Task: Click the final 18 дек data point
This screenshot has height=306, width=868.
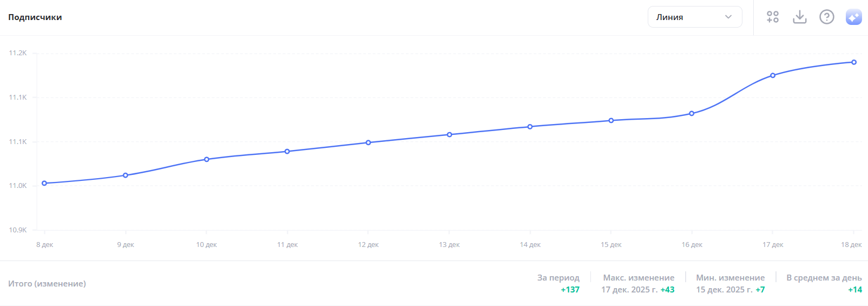Action: pos(854,62)
